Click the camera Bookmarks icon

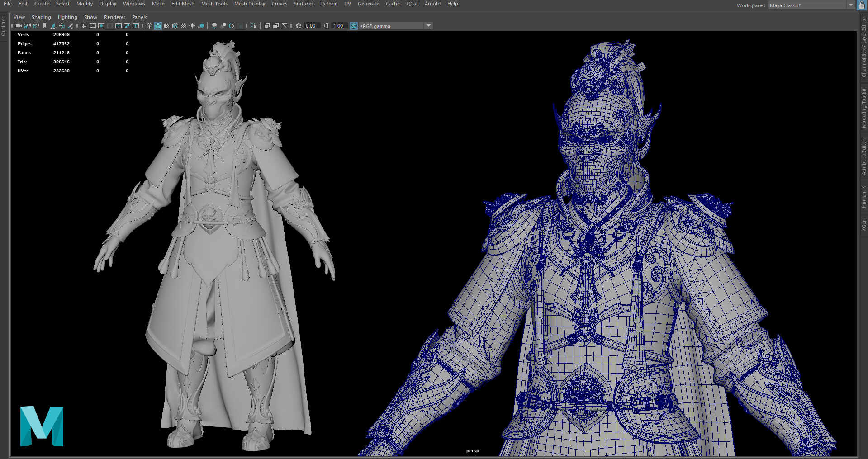45,26
